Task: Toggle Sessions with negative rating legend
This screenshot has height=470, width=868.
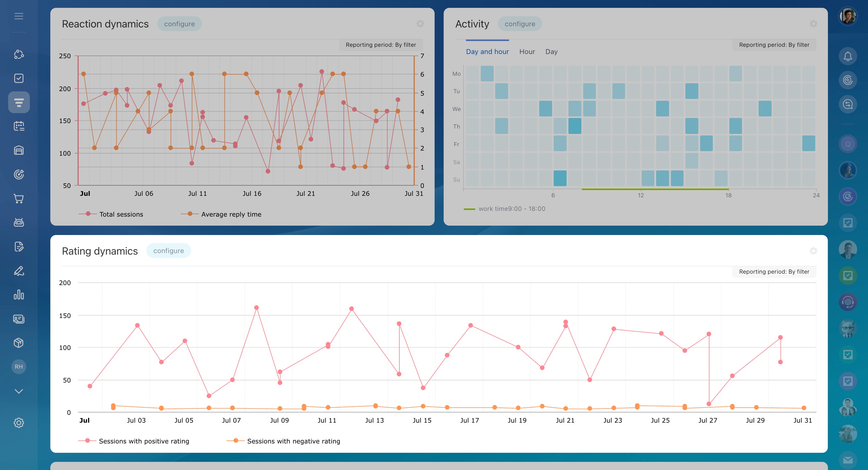Action: [293, 441]
